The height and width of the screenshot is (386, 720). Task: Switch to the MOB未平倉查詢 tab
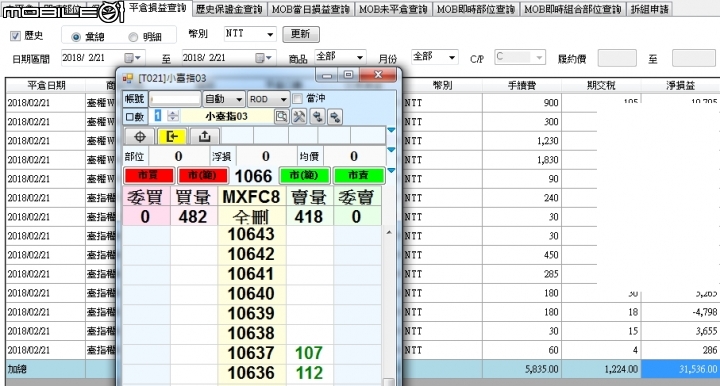(393, 9)
